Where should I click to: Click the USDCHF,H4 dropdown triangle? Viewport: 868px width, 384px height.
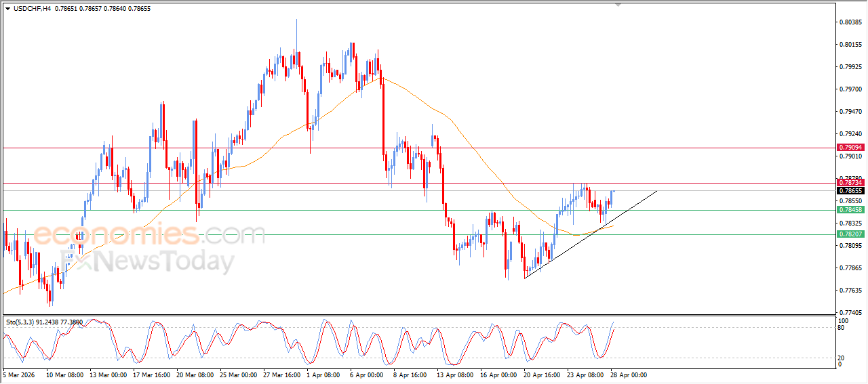7,7
